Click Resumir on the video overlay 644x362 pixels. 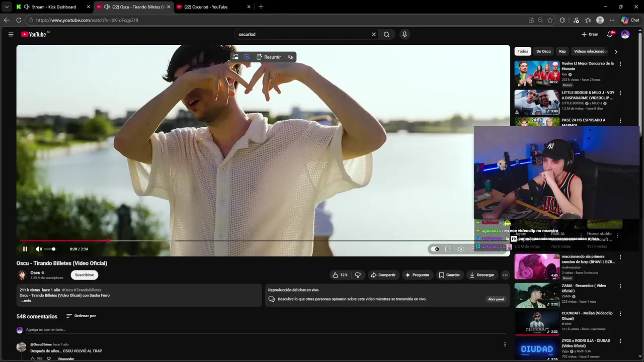(x=269, y=57)
